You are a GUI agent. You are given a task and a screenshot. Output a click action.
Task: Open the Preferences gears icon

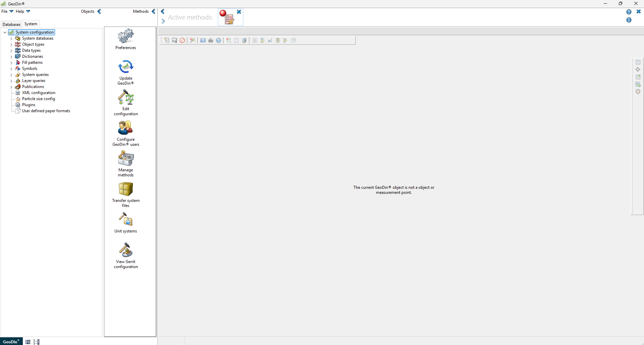(126, 36)
